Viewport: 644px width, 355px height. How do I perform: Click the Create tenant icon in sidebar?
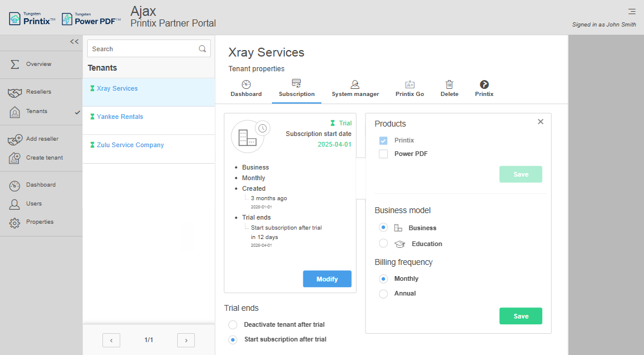click(15, 158)
